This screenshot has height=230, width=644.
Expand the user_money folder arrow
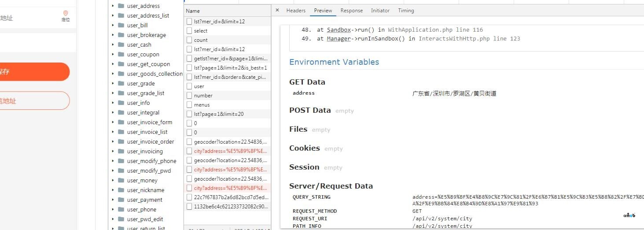[113, 180]
